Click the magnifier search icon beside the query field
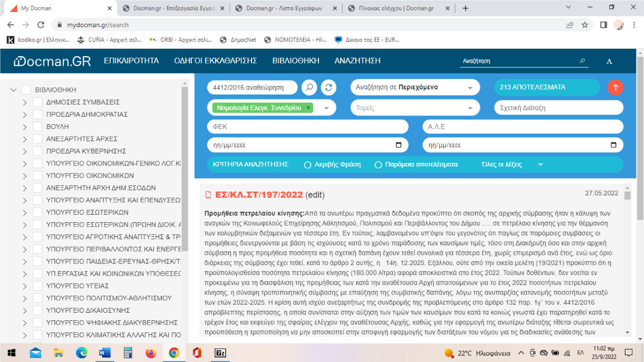Screen dimensions: 644x362 tap(309, 87)
